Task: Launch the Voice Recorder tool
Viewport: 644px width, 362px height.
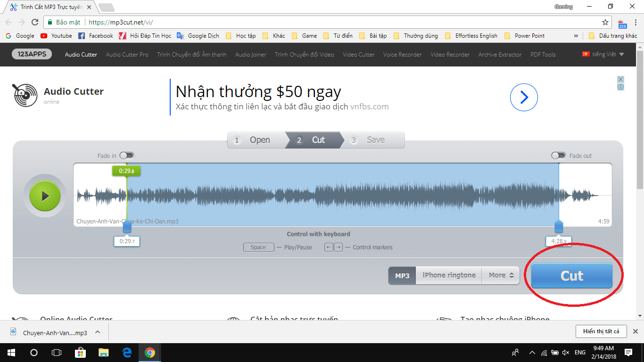Action: coord(402,55)
